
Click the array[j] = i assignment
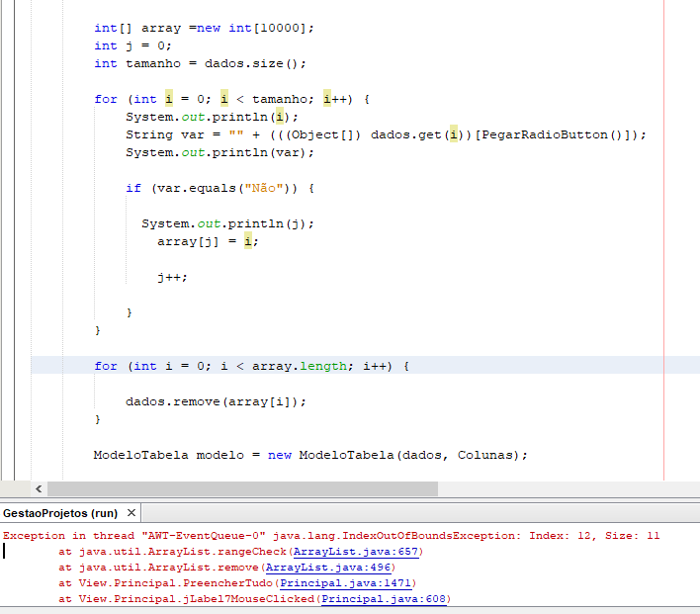[x=208, y=241]
